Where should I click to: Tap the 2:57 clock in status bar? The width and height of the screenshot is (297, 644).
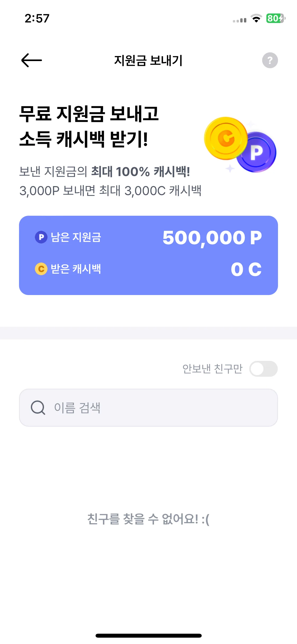point(37,19)
